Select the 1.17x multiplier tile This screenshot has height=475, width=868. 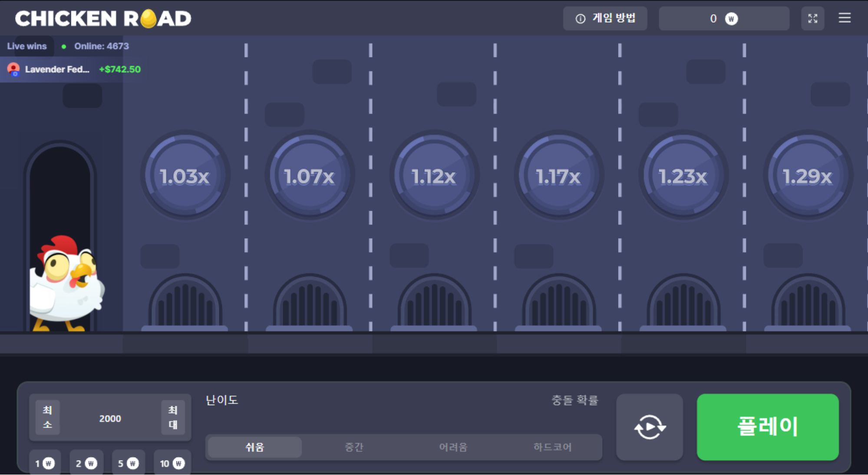coord(559,176)
